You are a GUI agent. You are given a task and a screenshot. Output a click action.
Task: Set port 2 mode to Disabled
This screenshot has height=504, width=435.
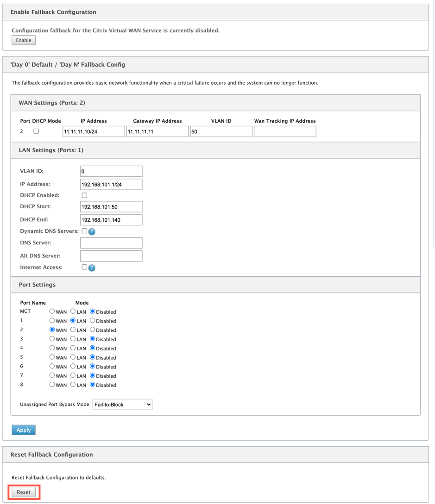coord(92,330)
